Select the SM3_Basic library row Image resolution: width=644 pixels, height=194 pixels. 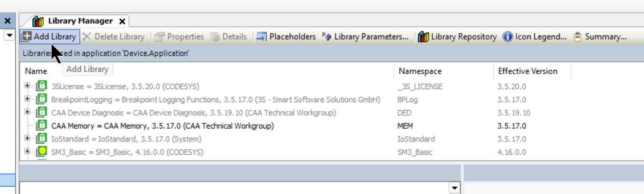pyautogui.click(x=332, y=152)
